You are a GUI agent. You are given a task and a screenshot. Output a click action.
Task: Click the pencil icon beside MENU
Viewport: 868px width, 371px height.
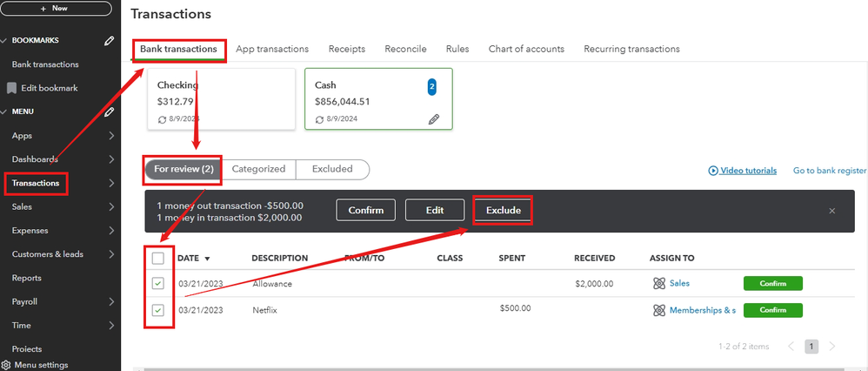point(109,111)
